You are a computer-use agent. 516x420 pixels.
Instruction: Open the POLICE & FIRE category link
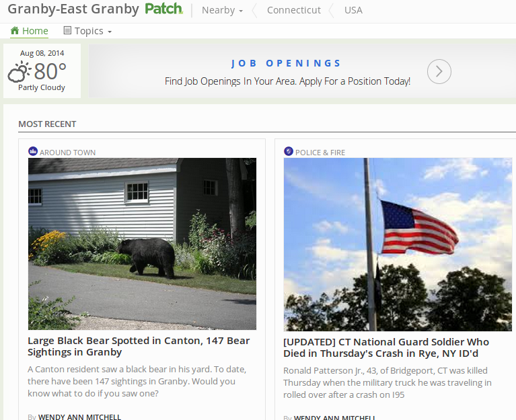tap(320, 153)
